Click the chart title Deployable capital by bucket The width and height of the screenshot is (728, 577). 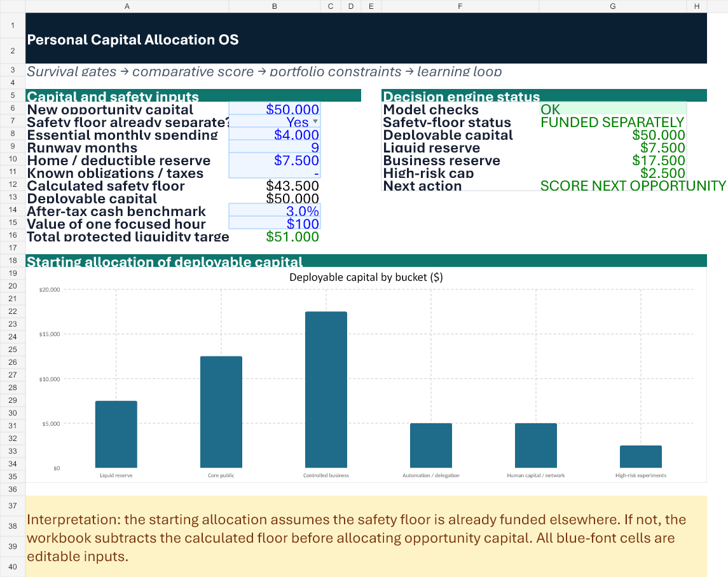click(x=366, y=277)
